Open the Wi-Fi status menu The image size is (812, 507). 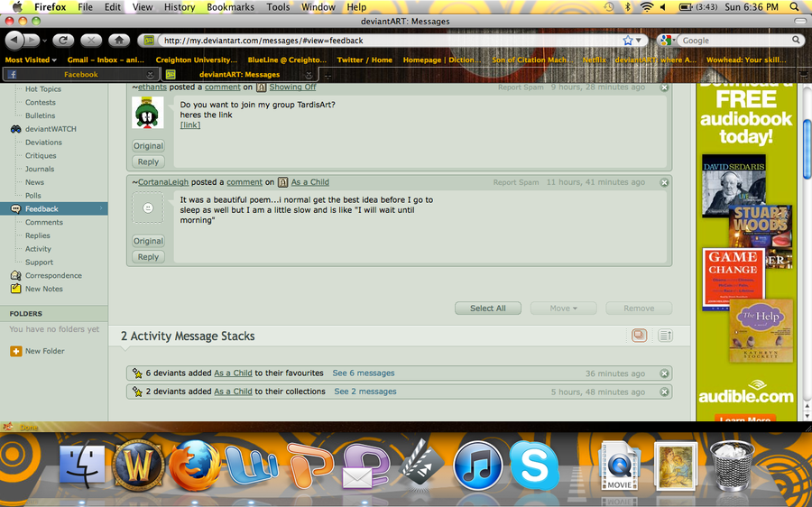click(x=646, y=6)
